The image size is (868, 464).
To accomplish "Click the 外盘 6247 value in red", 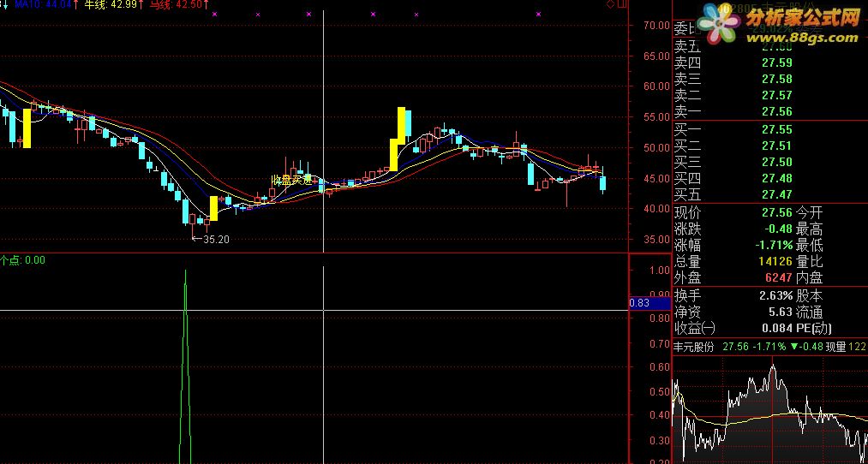I will click(x=778, y=277).
